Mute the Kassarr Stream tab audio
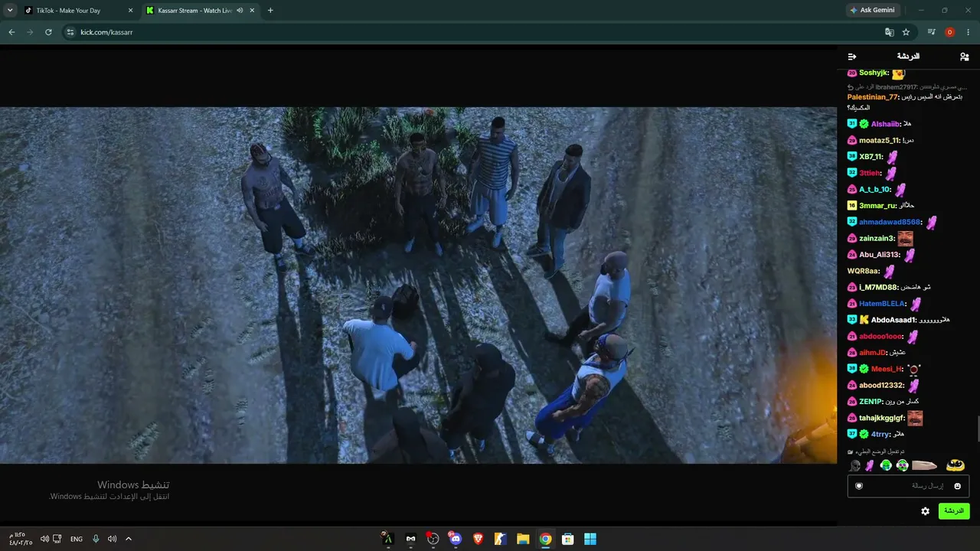Image resolution: width=980 pixels, height=551 pixels. tap(240, 11)
